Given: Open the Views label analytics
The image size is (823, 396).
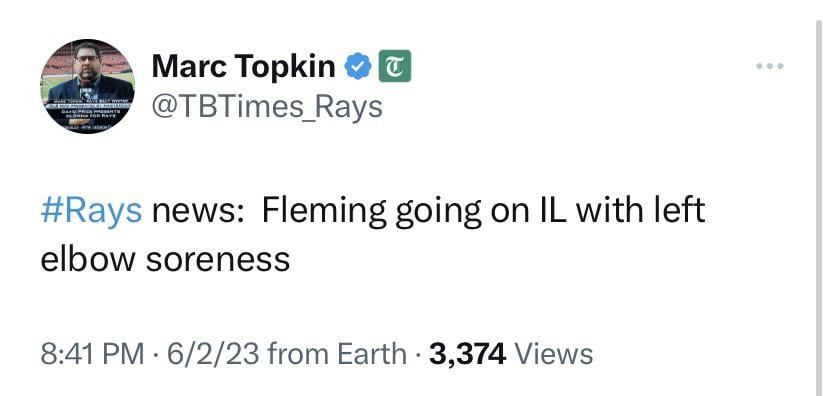Looking at the screenshot, I should (554, 353).
